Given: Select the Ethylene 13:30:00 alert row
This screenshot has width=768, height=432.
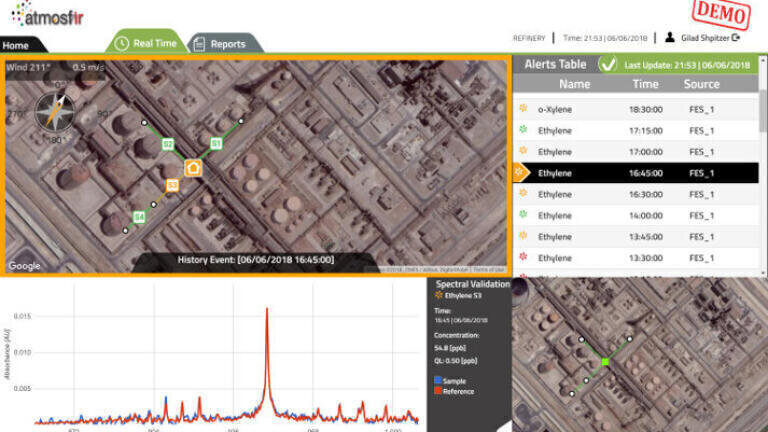Looking at the screenshot, I should pyautogui.click(x=635, y=258).
